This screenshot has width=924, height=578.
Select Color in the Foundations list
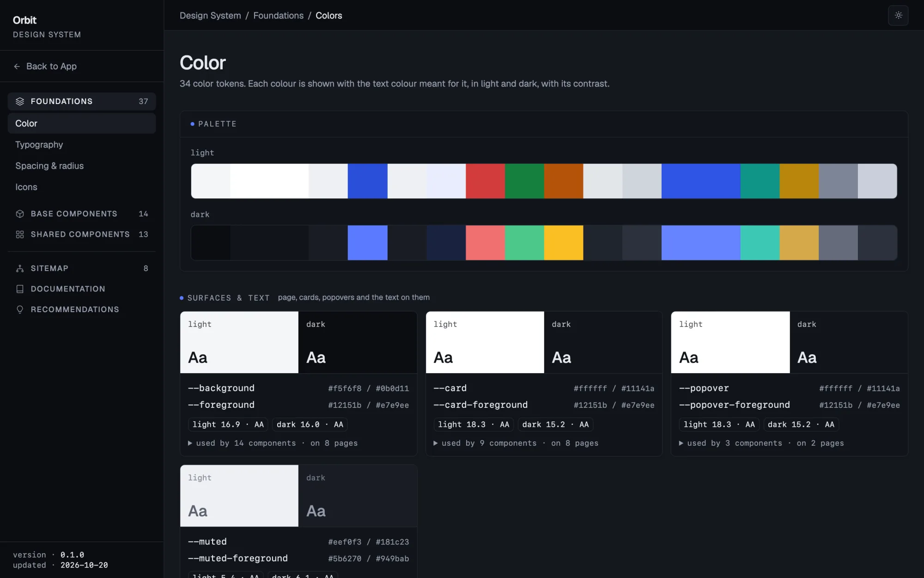pyautogui.click(x=82, y=123)
